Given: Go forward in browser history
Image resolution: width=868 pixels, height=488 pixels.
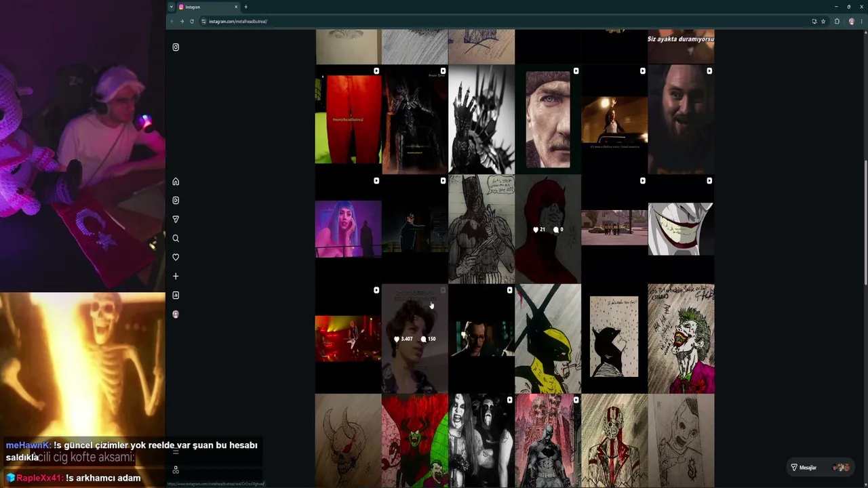Looking at the screenshot, I should [x=182, y=22].
